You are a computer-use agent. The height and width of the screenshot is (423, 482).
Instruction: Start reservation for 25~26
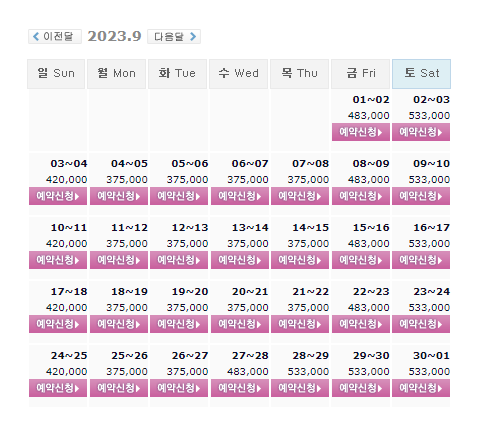(119, 388)
